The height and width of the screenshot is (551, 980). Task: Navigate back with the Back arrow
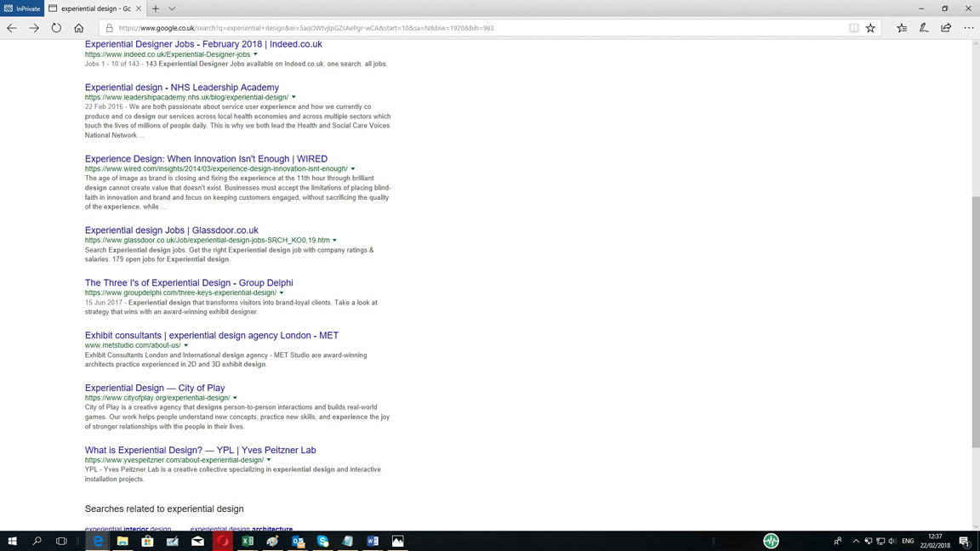tap(12, 28)
